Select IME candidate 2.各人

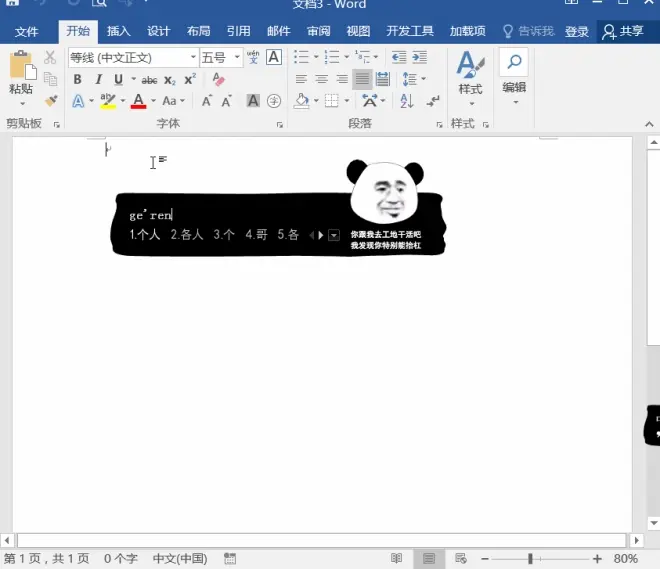(187, 234)
